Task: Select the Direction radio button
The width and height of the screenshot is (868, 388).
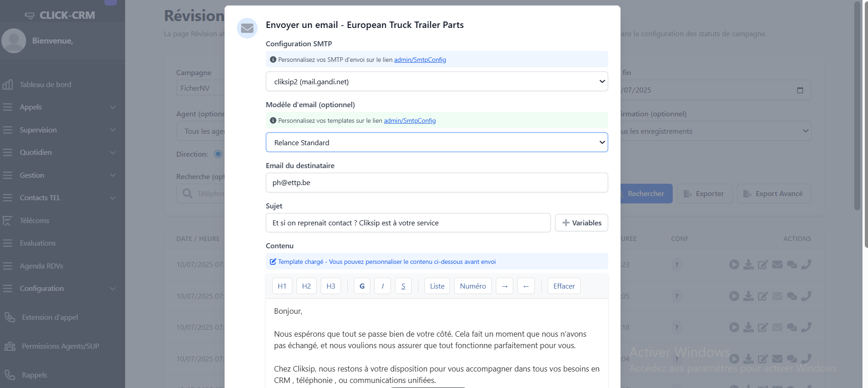Action: (x=219, y=154)
